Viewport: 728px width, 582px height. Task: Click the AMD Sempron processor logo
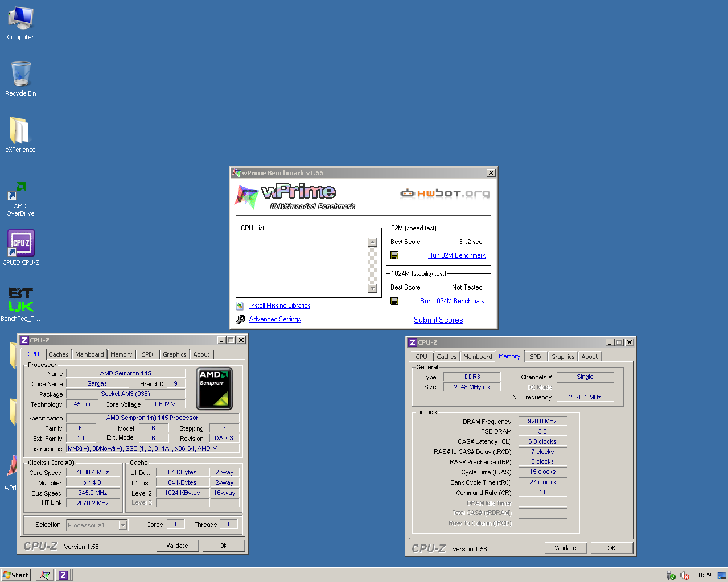click(x=215, y=389)
